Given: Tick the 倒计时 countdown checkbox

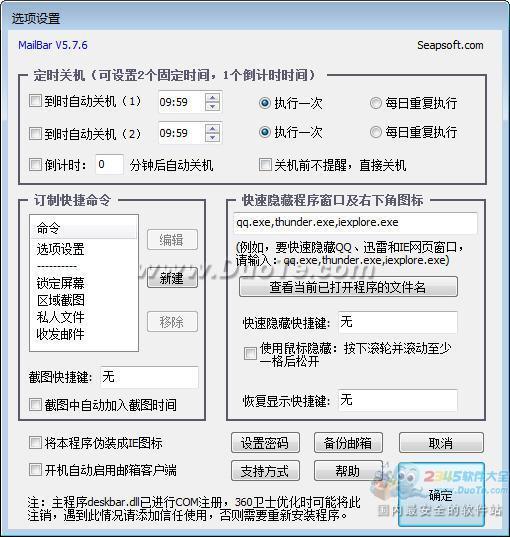Looking at the screenshot, I should point(35,164).
